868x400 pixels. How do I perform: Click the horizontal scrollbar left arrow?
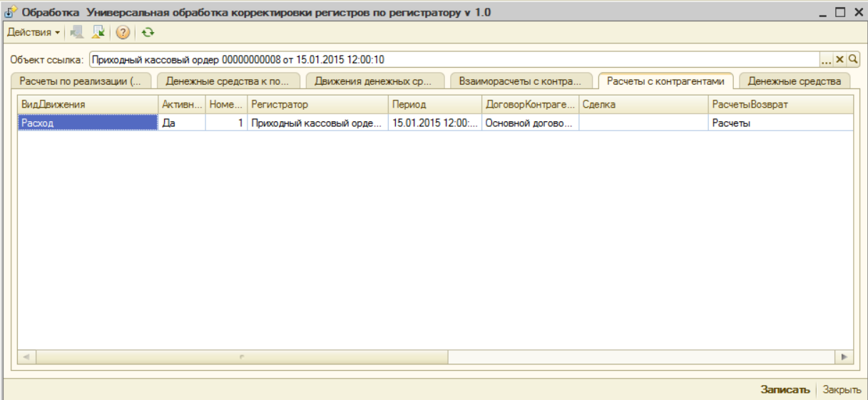click(x=26, y=357)
